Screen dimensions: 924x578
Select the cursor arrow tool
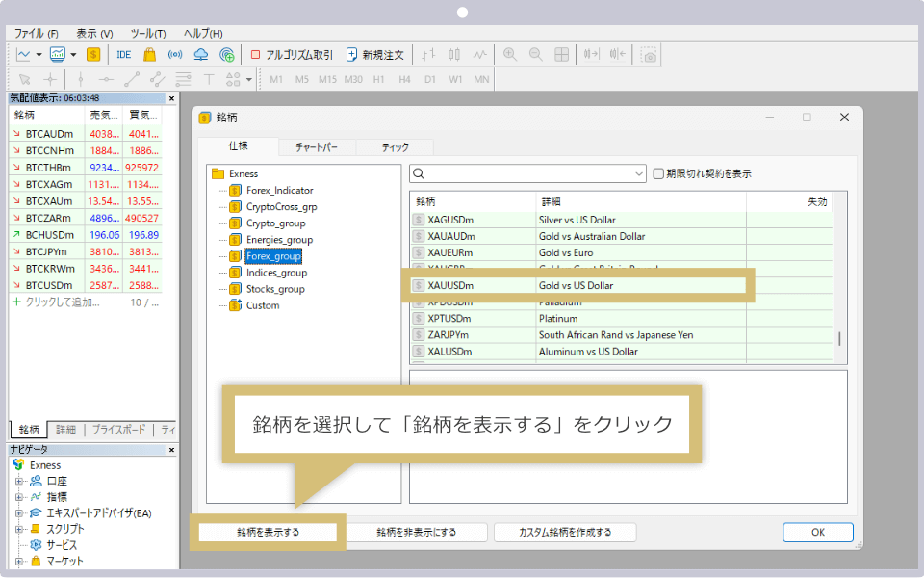tap(25, 79)
